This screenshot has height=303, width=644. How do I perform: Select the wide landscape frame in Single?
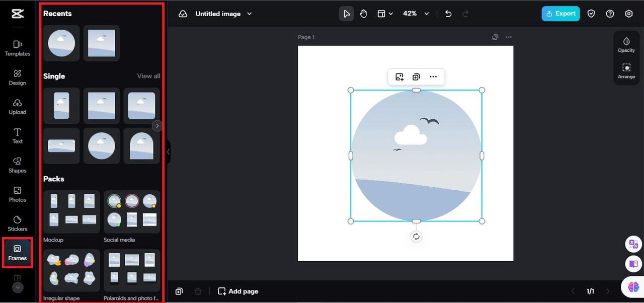61,146
